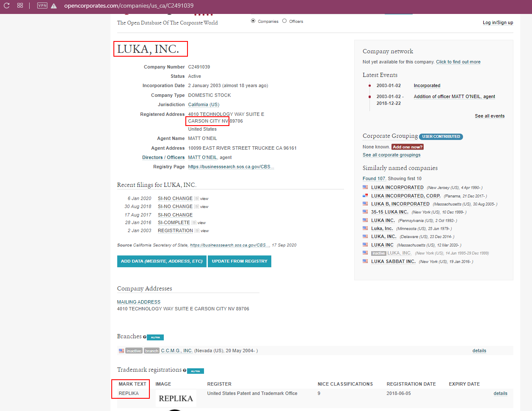The width and height of the screenshot is (532, 411).
Task: Select the Companies radio button
Action: pos(253,21)
